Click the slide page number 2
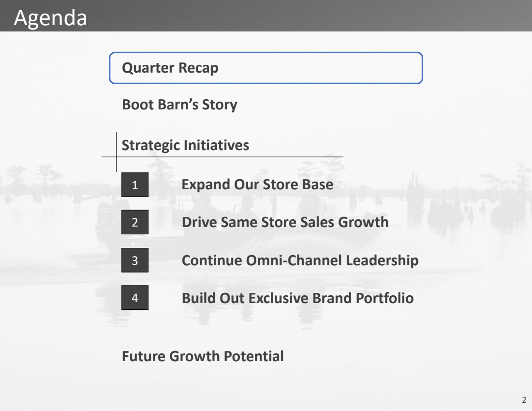The width and height of the screenshot is (532, 411). (x=524, y=400)
